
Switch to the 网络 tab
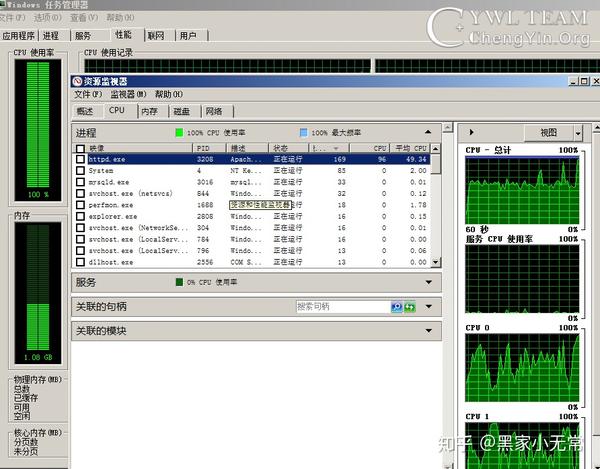coord(214,111)
